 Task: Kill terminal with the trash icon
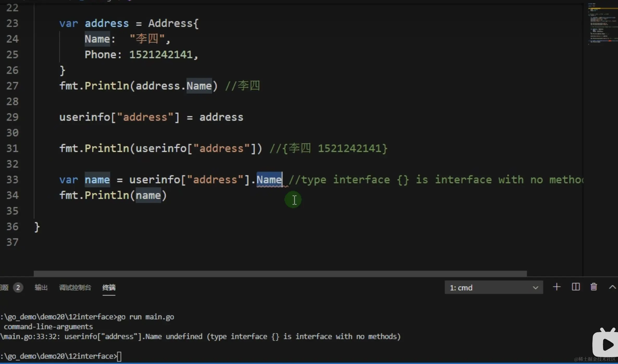pos(594,287)
